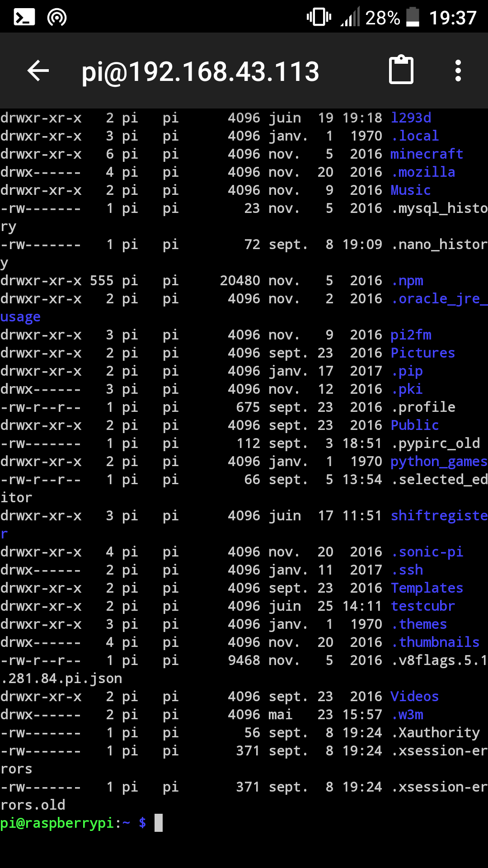488x868 pixels.
Task: Tap the 675 size of .profile
Action: tap(248, 407)
